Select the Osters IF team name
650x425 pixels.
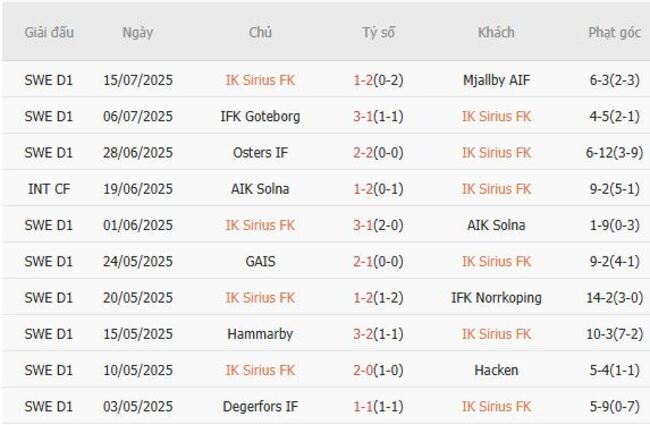click(260, 153)
